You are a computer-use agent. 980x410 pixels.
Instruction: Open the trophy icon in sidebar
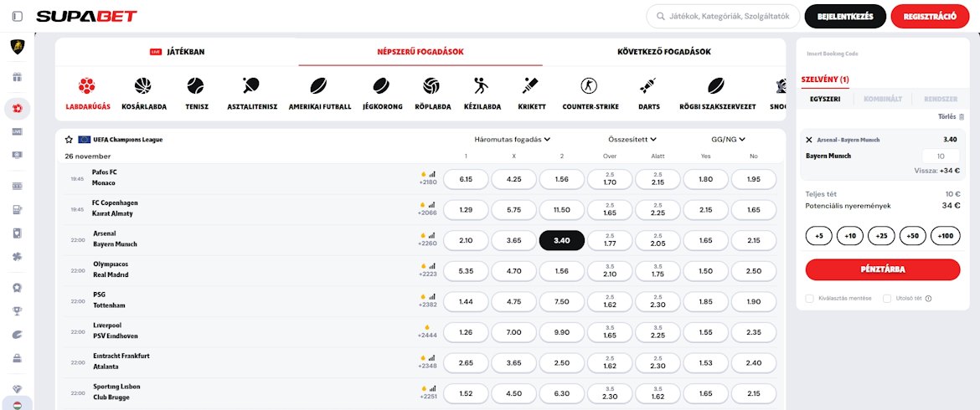point(17,311)
